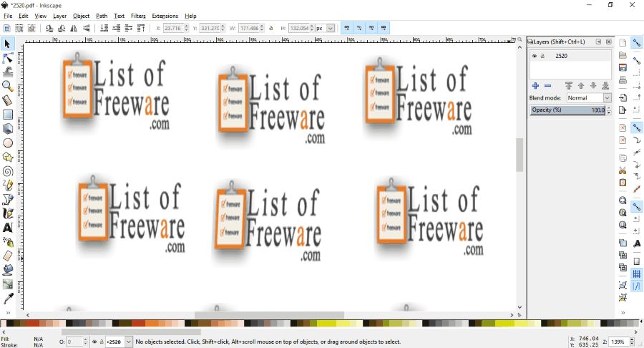Click Opacity percentage spinner arrows
This screenshot has width=644, height=348.
(609, 110)
